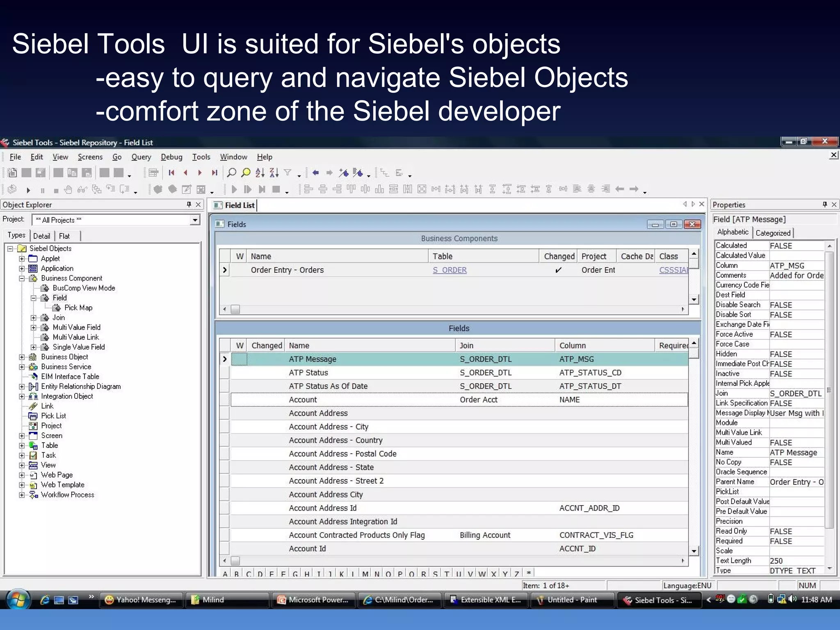Click the Fields list horizontal scrollbar thumb
This screenshot has width=840, height=630.
coord(235,561)
